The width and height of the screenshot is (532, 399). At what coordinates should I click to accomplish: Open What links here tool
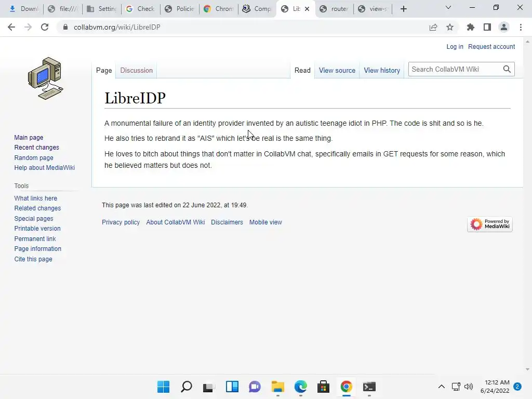(x=36, y=198)
